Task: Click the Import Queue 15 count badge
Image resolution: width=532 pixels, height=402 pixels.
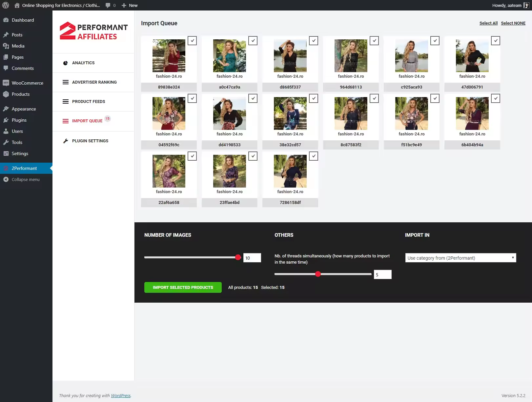Action: (x=108, y=119)
